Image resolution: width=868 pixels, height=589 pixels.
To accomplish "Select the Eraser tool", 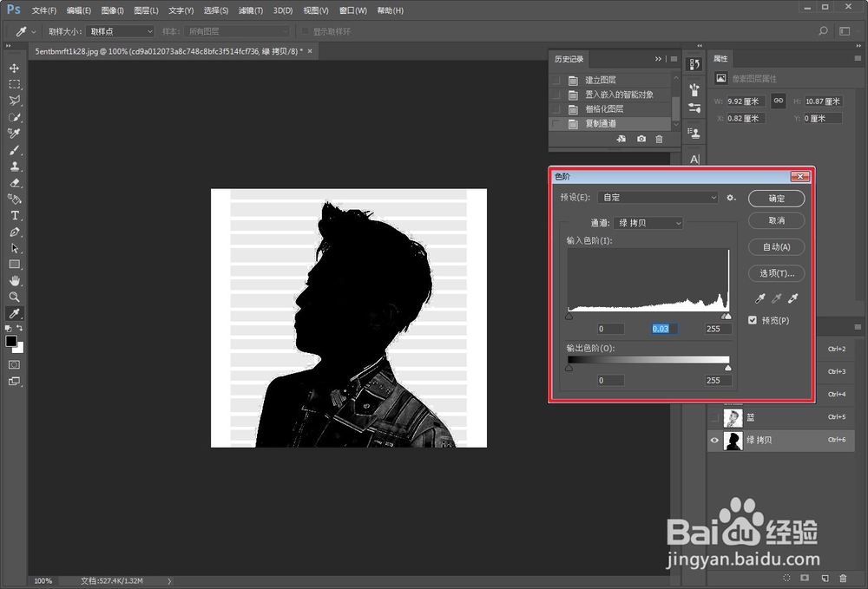I will click(15, 183).
